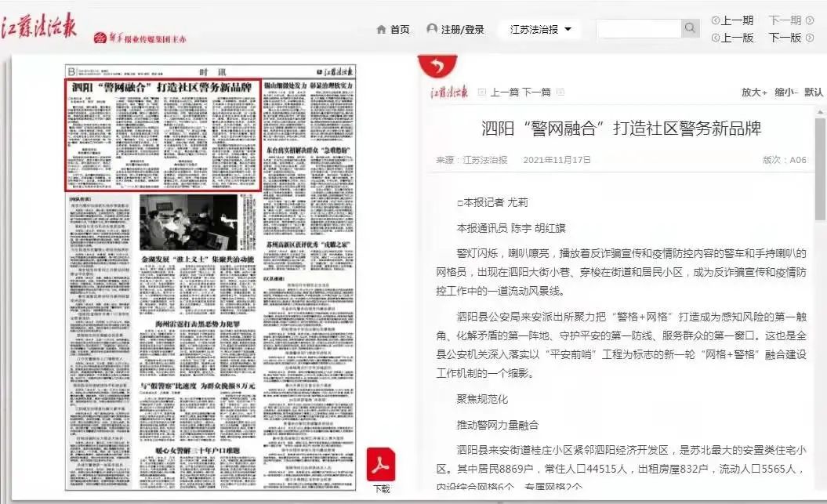Click the red back arrow icon
Image resolution: width=827 pixels, height=504 pixels.
point(437,66)
